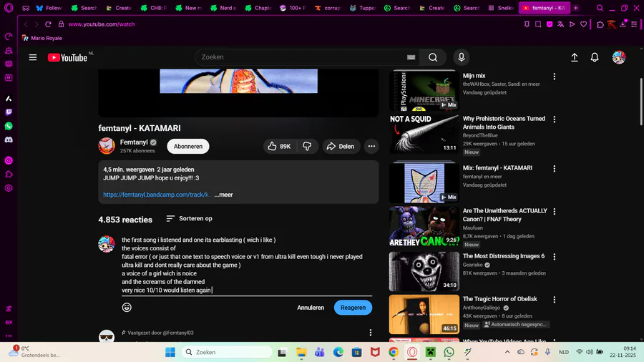The height and width of the screenshot is (362, 644).
Task: Open the Most Distressing Images 6 thumbnail
Action: [424, 271]
